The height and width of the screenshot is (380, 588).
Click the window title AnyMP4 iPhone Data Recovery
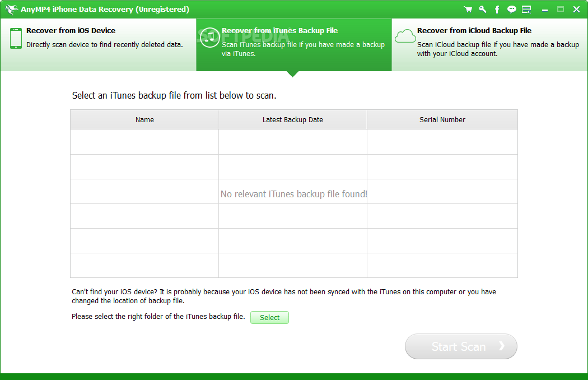[x=105, y=10]
